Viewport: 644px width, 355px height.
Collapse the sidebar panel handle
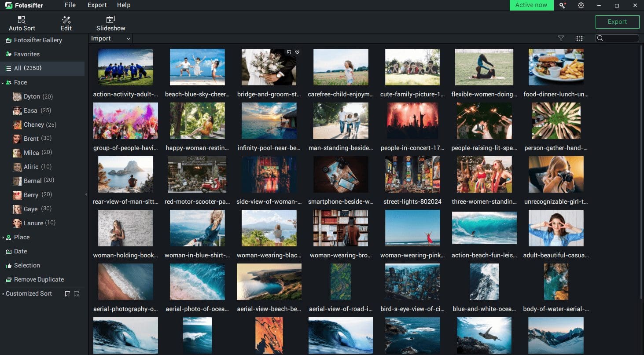[x=86, y=194]
